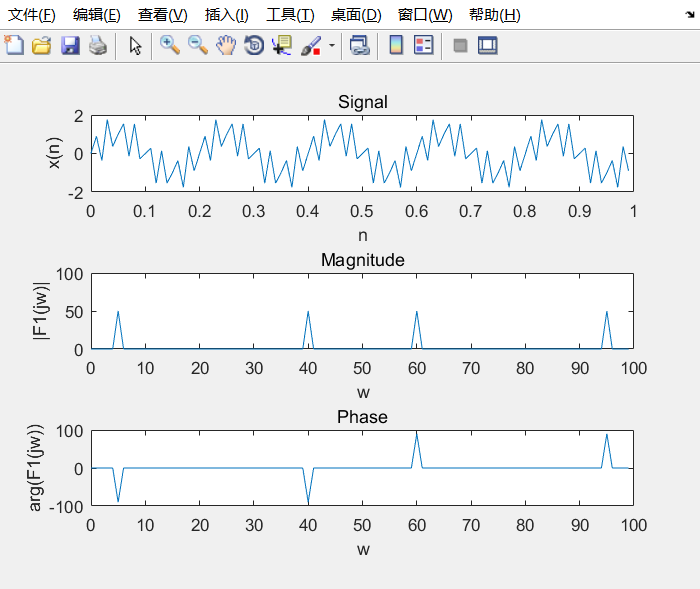Select the Brush data tool
The width and height of the screenshot is (700, 589).
coord(311,45)
